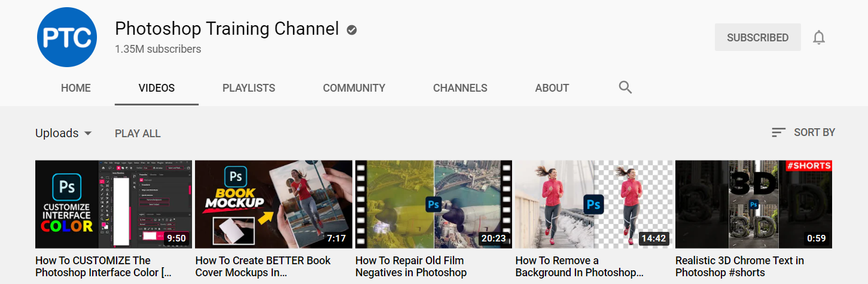Image resolution: width=868 pixels, height=284 pixels.
Task: Open the ABOUT tab
Action: pyautogui.click(x=552, y=88)
